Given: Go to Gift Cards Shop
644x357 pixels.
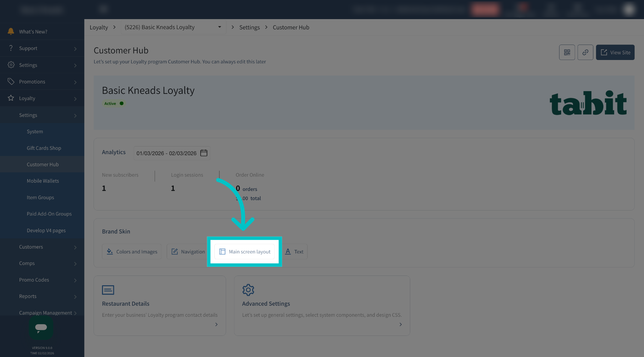Looking at the screenshot, I should [x=44, y=148].
